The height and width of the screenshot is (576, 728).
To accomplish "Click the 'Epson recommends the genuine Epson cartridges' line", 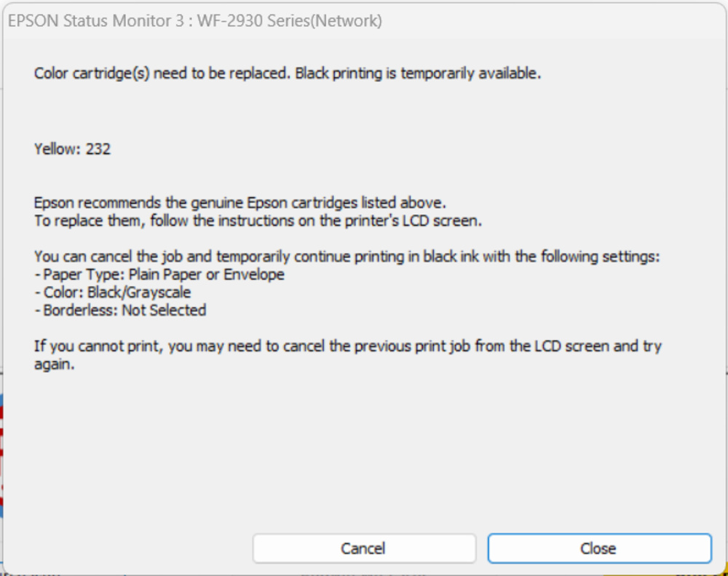I will pyautogui.click(x=239, y=202).
